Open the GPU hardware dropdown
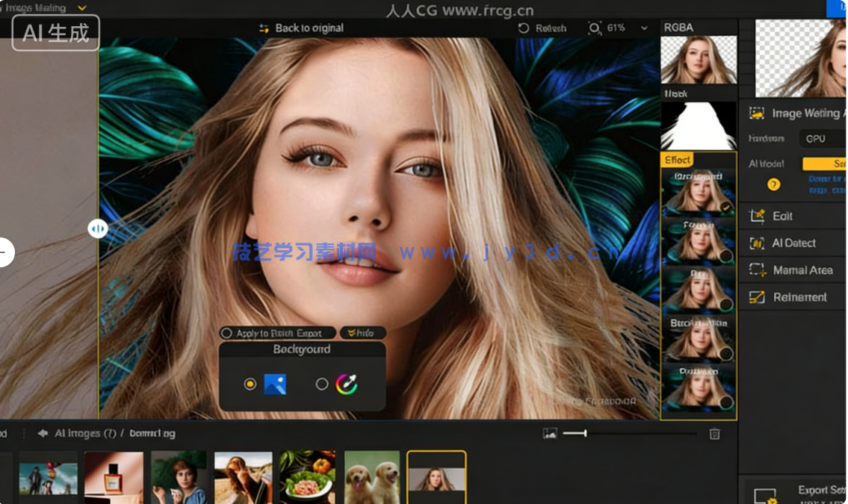848x504 pixels. pyautogui.click(x=822, y=138)
